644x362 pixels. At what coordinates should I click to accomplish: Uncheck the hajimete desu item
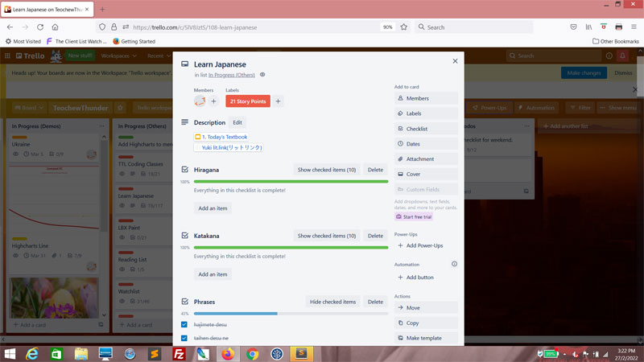point(184,324)
